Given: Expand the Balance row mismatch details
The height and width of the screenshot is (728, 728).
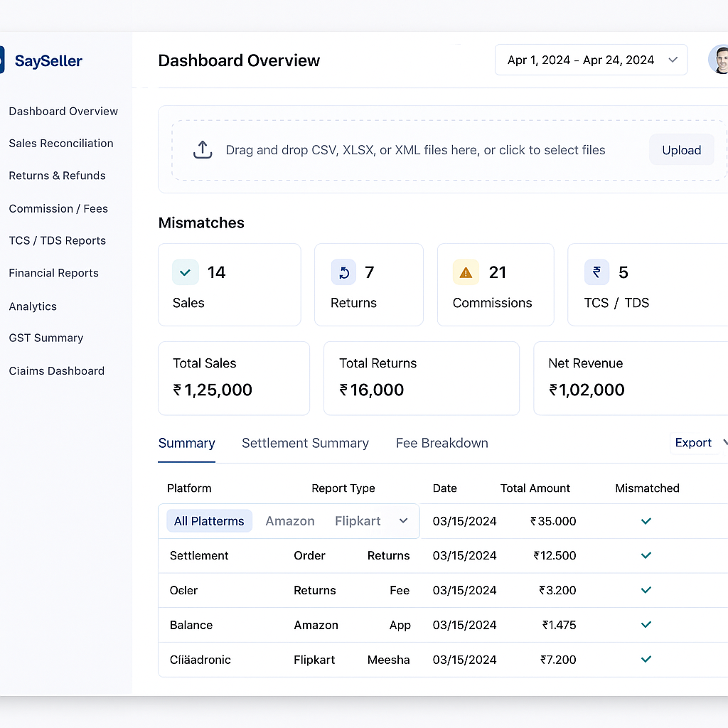Looking at the screenshot, I should [x=646, y=625].
